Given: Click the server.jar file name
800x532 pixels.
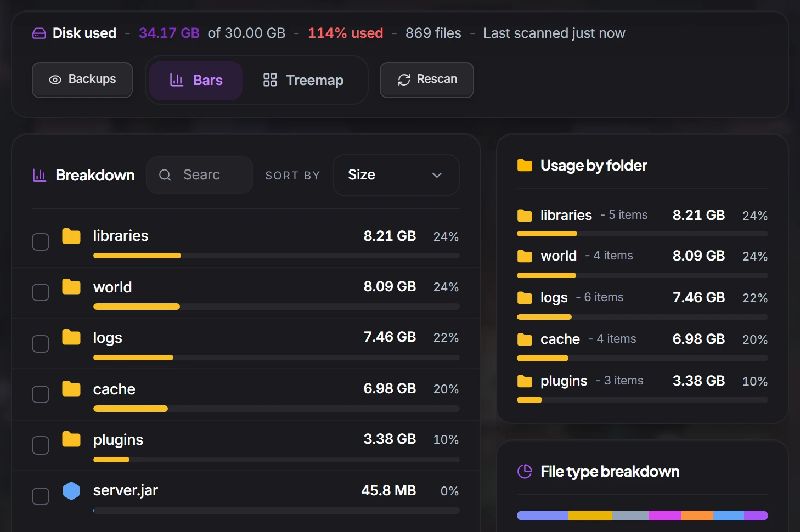Looking at the screenshot, I should coord(126,490).
